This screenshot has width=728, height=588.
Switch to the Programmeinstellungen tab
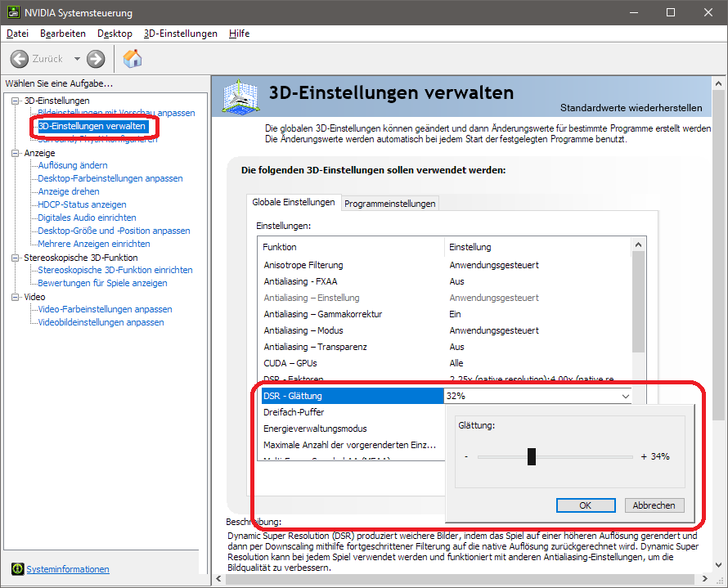(x=390, y=203)
